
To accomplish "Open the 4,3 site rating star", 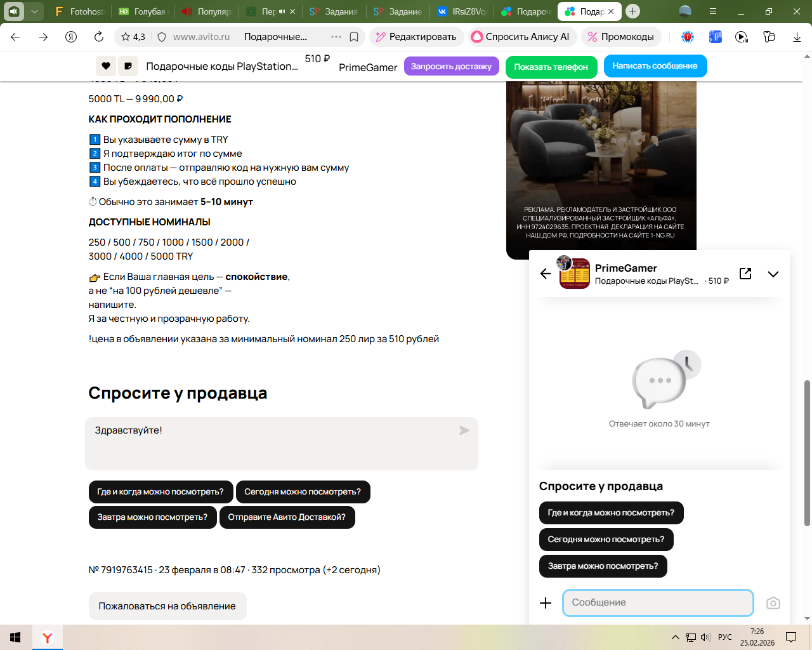I will pyautogui.click(x=133, y=37).
